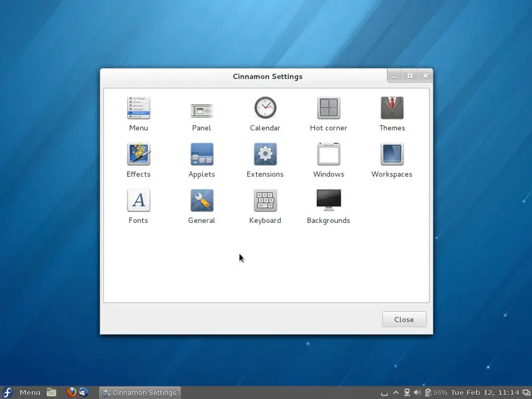Viewport: 532px width, 399px height.
Task: Open the Fedora Menu from the panel
Action: (x=21, y=392)
